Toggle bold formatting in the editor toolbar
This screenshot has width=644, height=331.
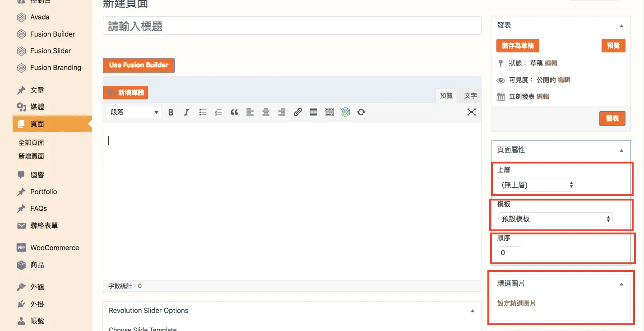171,112
